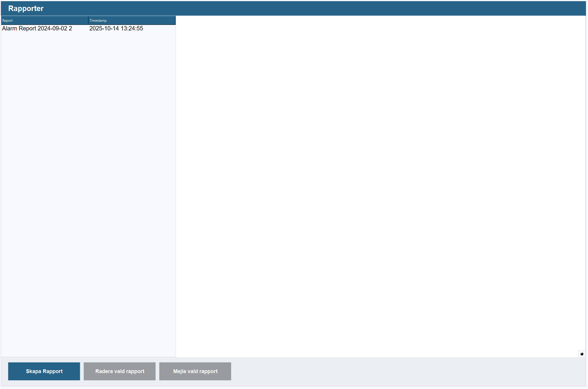Click the word Mejla on the email button

[179, 371]
